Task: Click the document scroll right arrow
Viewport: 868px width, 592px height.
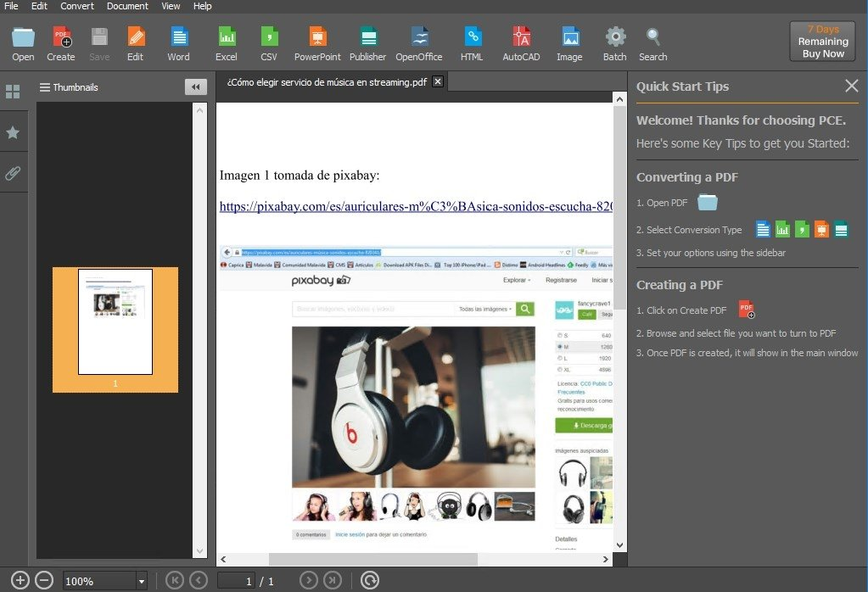Action: 606,560
